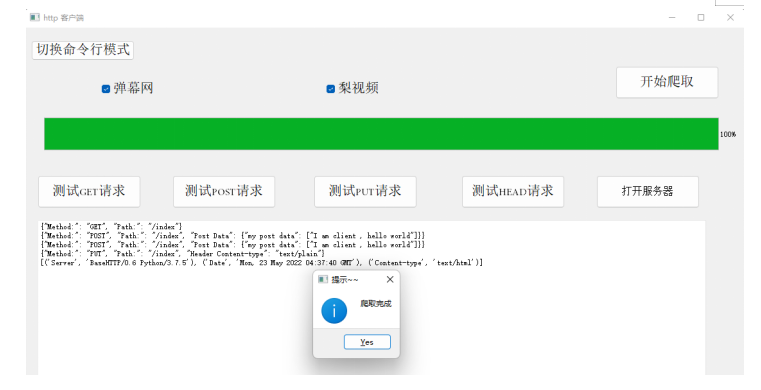
Task: Trigger the 测试HEAD请求 button
Action: coord(513,192)
